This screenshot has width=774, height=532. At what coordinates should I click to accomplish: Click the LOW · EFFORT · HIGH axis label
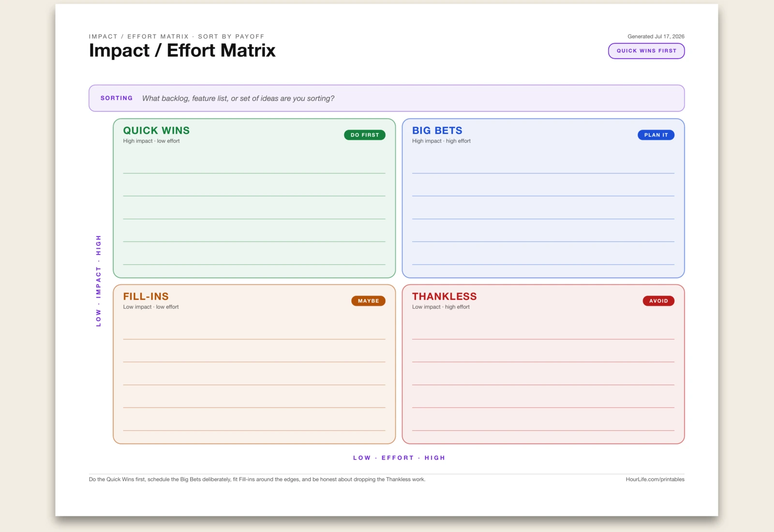coord(399,458)
